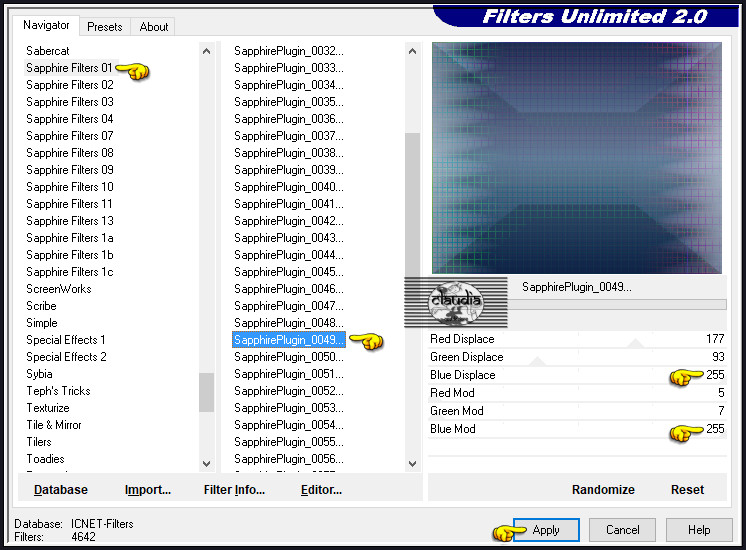The width and height of the screenshot is (746, 550).
Task: Select SapphirePlugin_0035 filter
Action: tap(289, 102)
